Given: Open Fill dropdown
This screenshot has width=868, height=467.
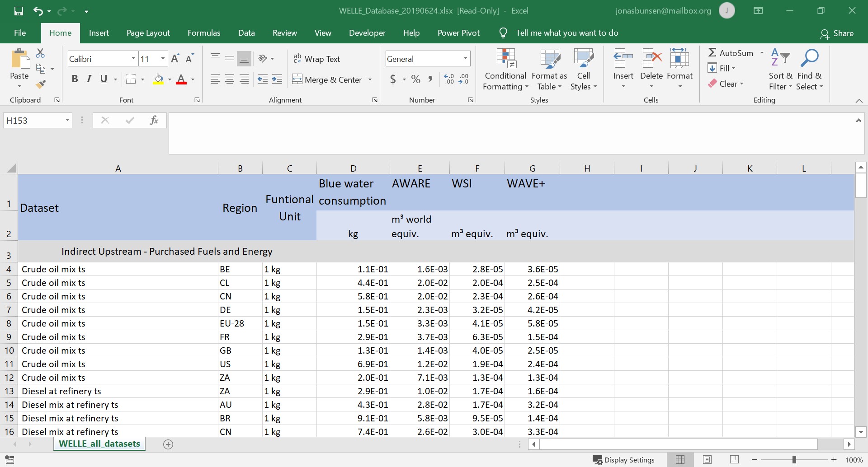Looking at the screenshot, I should 722,69.
